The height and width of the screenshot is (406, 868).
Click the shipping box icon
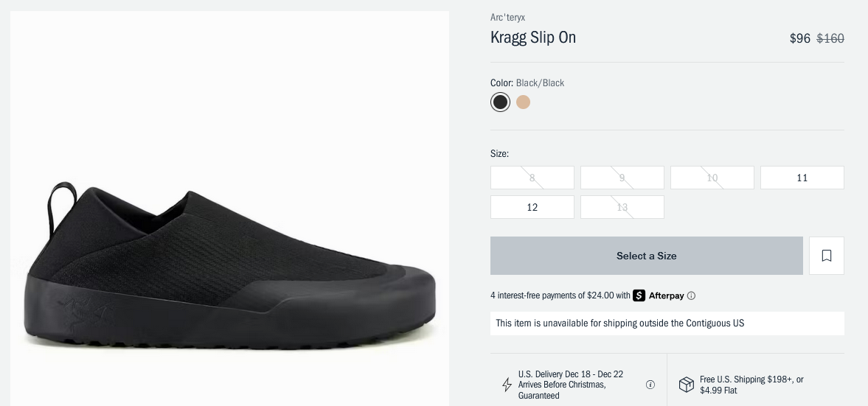point(687,385)
